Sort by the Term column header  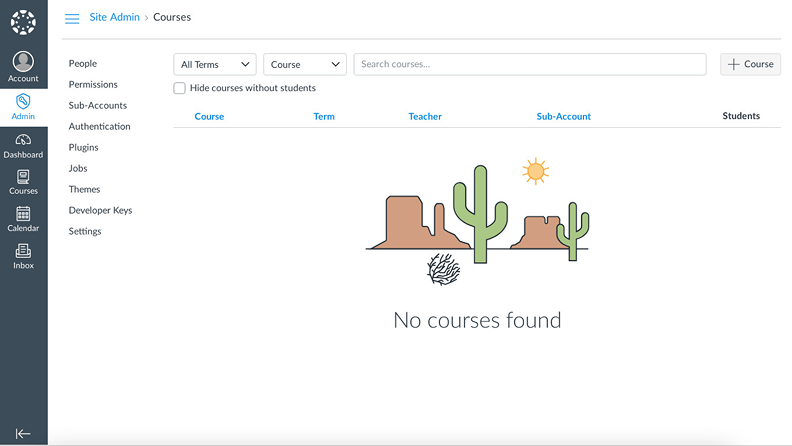[324, 116]
